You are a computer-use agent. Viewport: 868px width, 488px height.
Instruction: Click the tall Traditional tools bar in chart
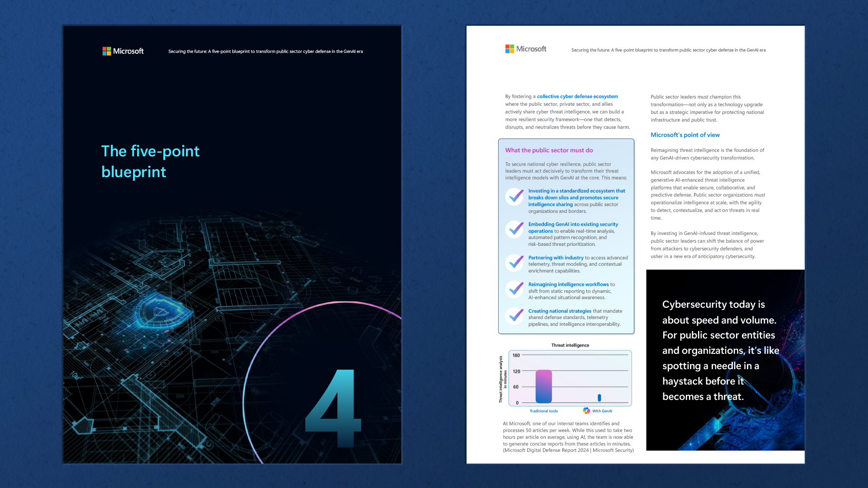coord(543,386)
